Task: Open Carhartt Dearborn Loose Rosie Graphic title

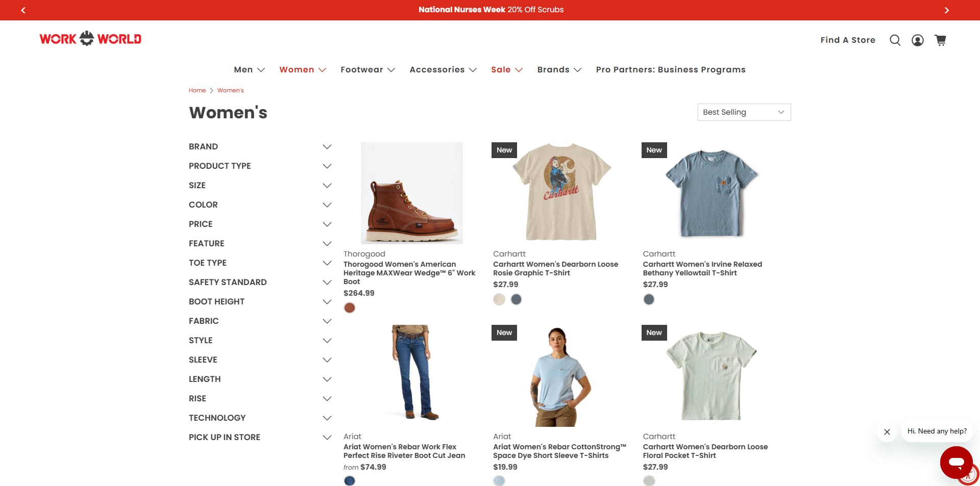Action: tap(555, 269)
